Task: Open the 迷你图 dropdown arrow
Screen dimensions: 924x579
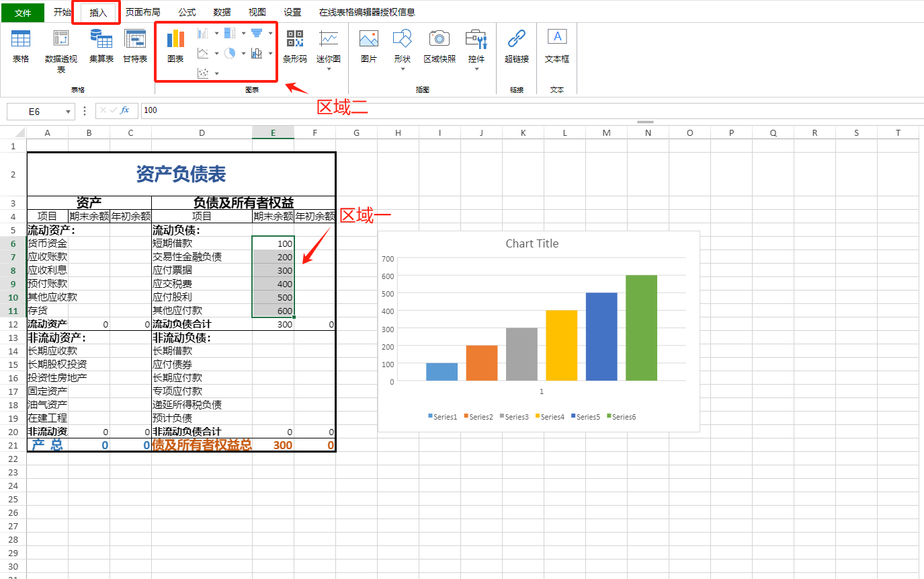Action: 329,68
